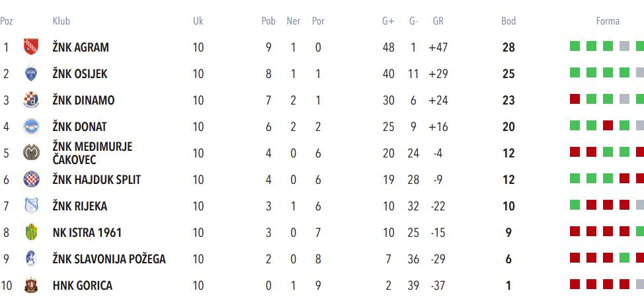The width and height of the screenshot is (644, 301).
Task: Click the HNK Gorica club crest
Action: click(31, 285)
